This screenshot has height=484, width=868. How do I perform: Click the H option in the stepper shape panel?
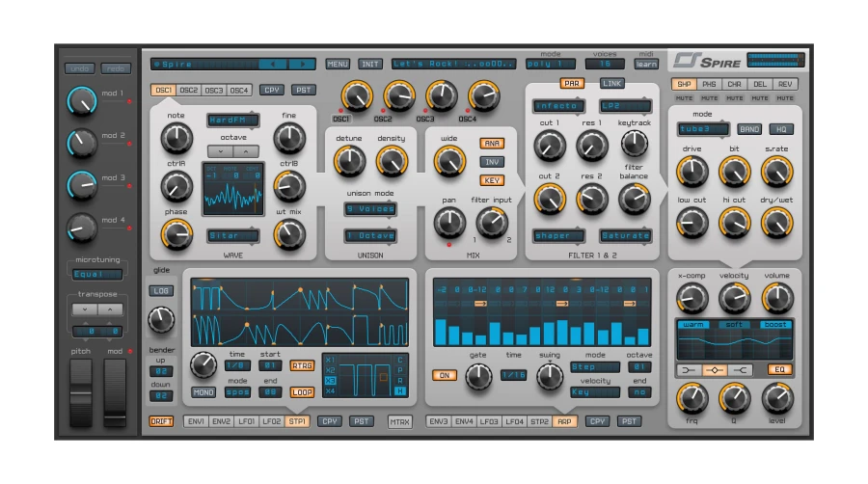coord(399,391)
